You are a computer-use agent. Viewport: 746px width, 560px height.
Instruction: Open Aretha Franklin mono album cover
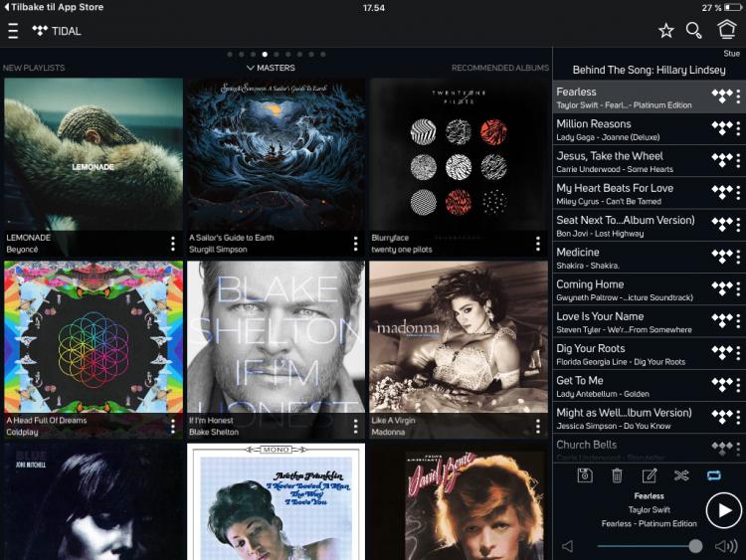click(x=276, y=501)
